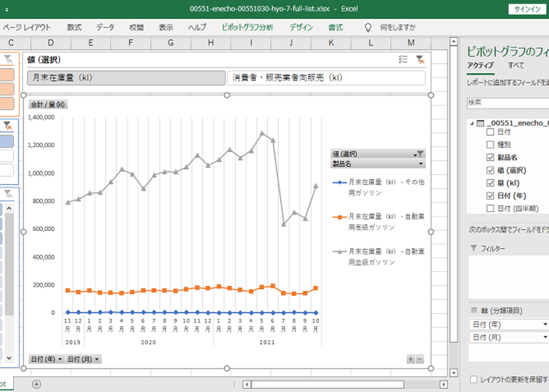The width and height of the screenshot is (549, 392).
Task: Uncheck the 量 (kl) field checkbox
Action: (490, 183)
